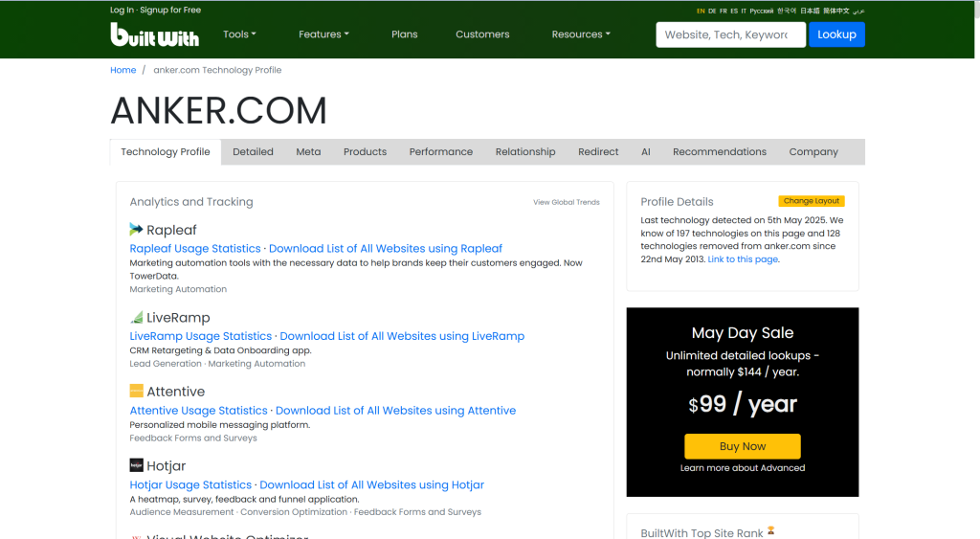The width and height of the screenshot is (980, 539).
Task: Switch to the Products tab
Action: click(x=365, y=152)
